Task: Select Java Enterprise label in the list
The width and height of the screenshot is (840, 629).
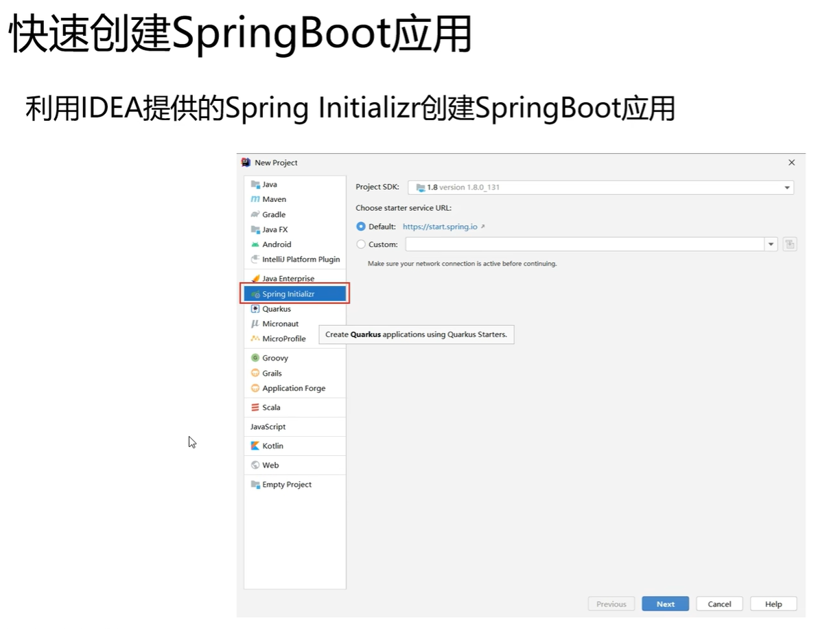Action: [288, 279]
